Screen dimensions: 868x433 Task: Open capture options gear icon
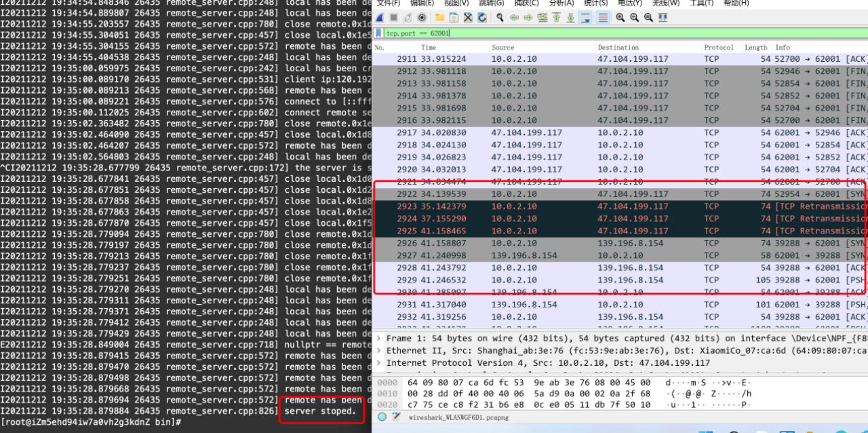click(422, 18)
